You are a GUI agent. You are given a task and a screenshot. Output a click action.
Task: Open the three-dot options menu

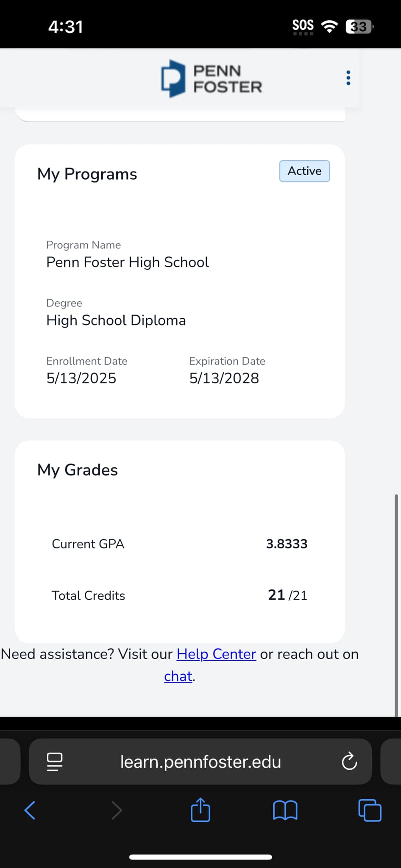pos(348,78)
